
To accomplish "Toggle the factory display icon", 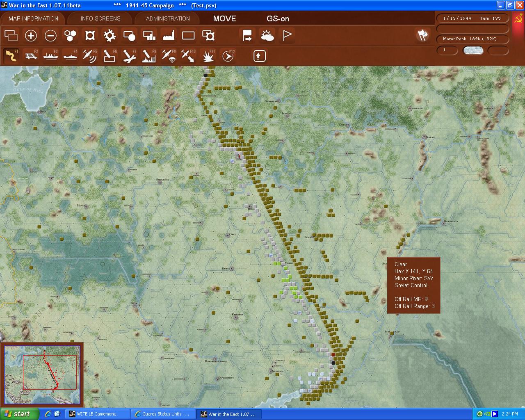I will point(169,36).
